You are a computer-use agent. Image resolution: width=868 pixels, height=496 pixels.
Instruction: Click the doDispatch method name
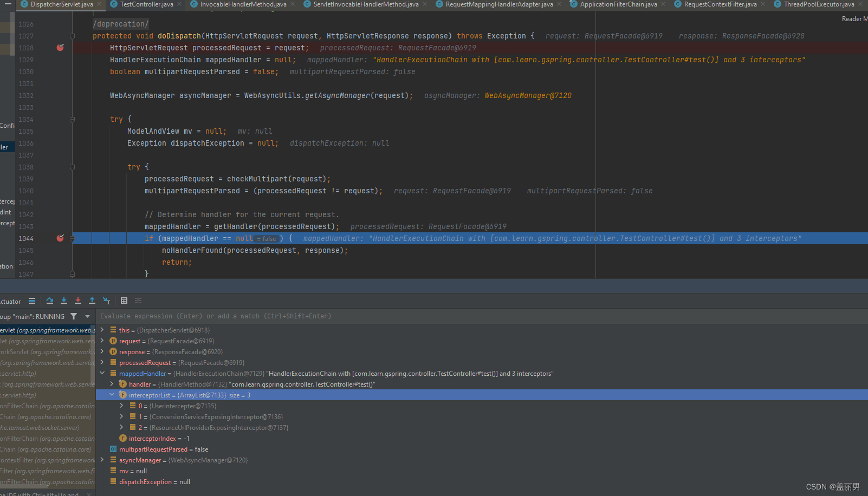179,36
